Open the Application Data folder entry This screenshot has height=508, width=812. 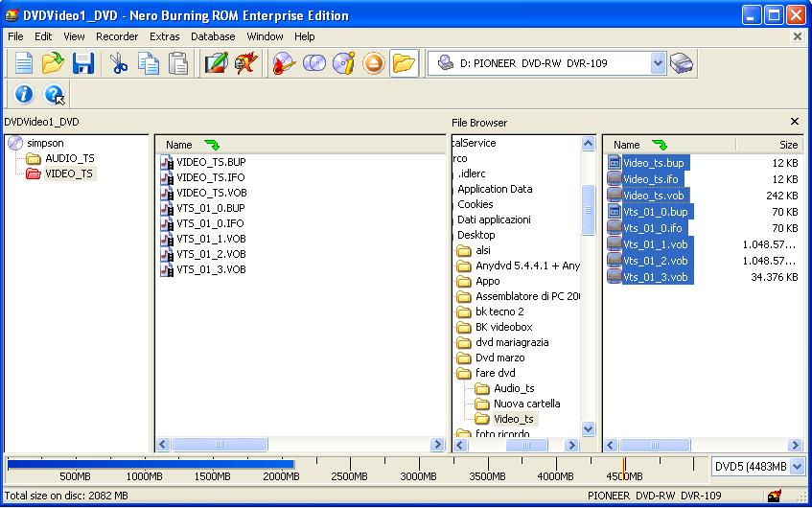click(x=495, y=189)
